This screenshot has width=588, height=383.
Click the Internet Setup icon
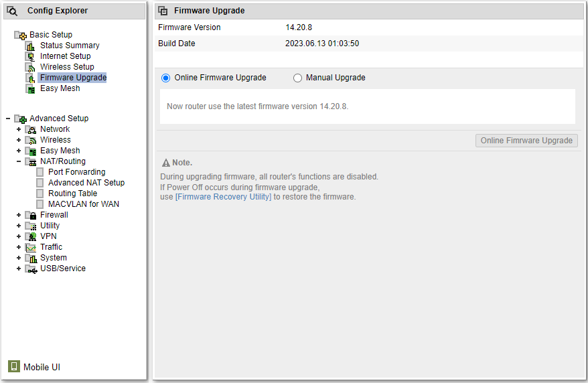[x=30, y=57]
